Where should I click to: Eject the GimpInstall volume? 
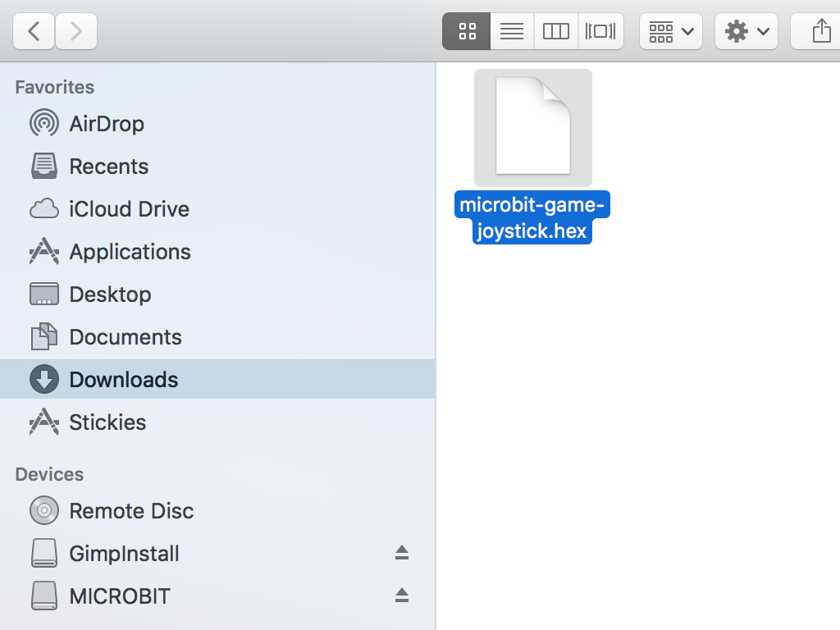click(402, 553)
